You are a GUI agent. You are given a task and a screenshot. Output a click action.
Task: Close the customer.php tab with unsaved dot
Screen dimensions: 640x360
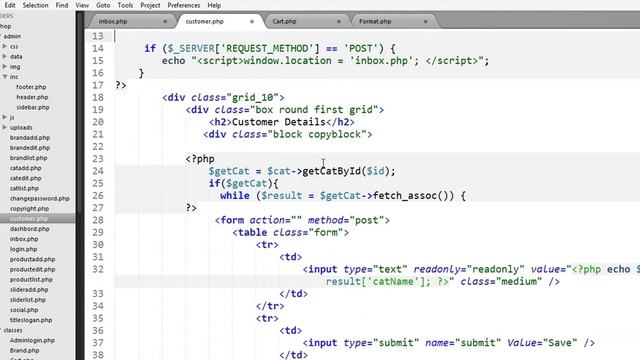tap(252, 21)
